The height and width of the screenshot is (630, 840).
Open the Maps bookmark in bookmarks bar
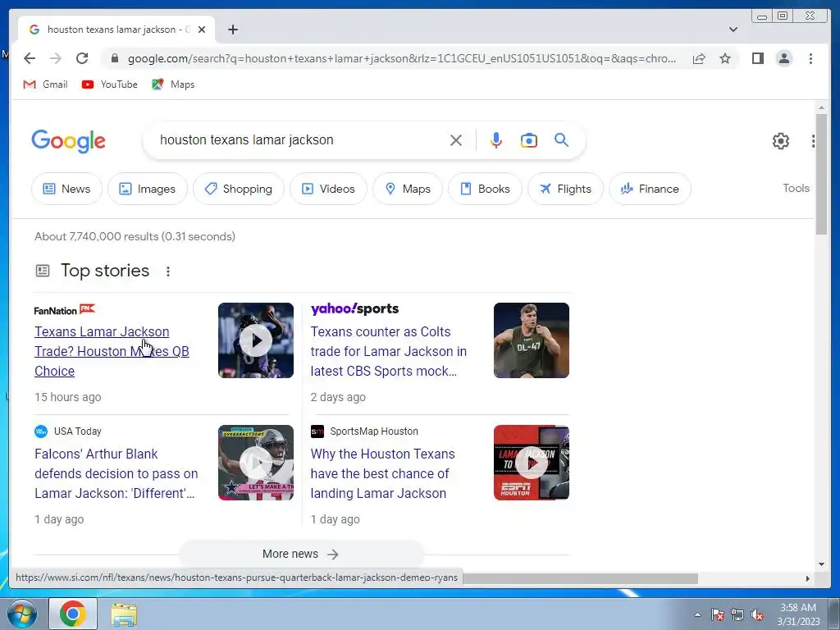[173, 84]
